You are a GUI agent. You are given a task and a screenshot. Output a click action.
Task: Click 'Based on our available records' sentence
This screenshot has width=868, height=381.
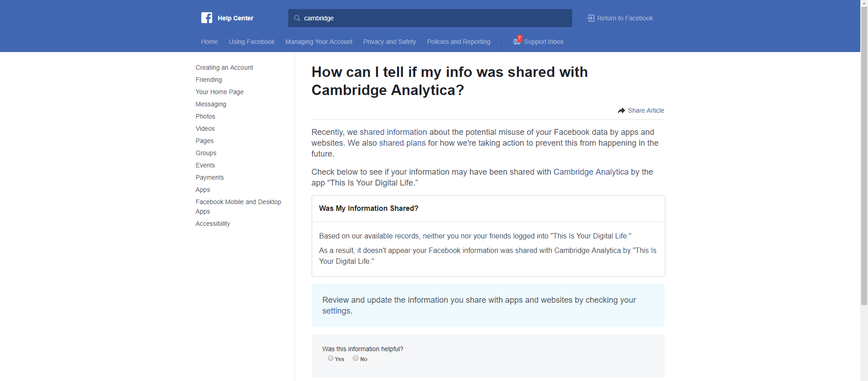tap(475, 236)
